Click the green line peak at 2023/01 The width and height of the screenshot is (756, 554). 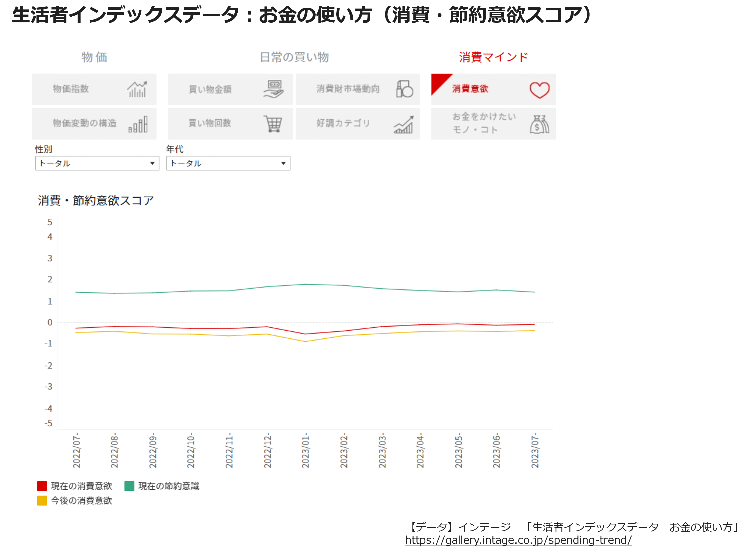305,284
